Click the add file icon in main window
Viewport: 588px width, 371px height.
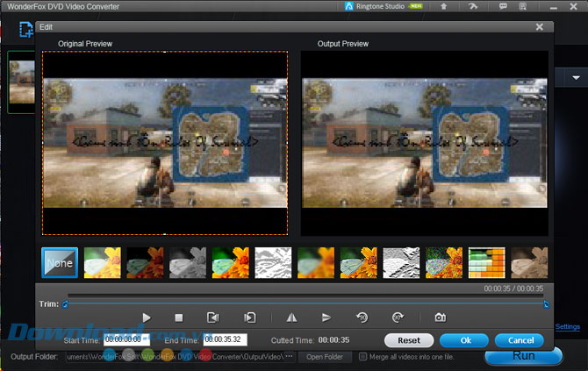[x=25, y=30]
